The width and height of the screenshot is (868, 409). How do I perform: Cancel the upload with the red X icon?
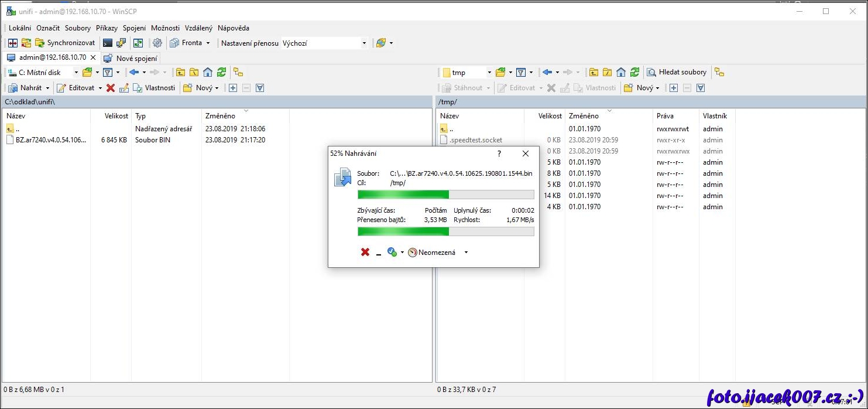click(365, 252)
